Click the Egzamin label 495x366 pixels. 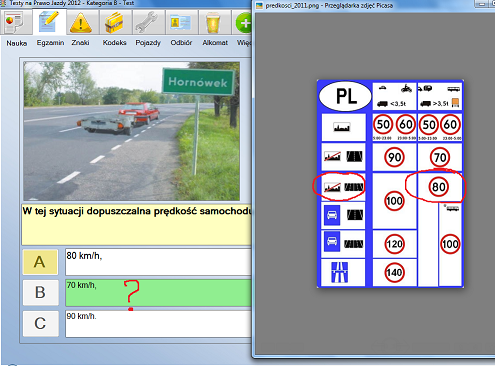50,43
